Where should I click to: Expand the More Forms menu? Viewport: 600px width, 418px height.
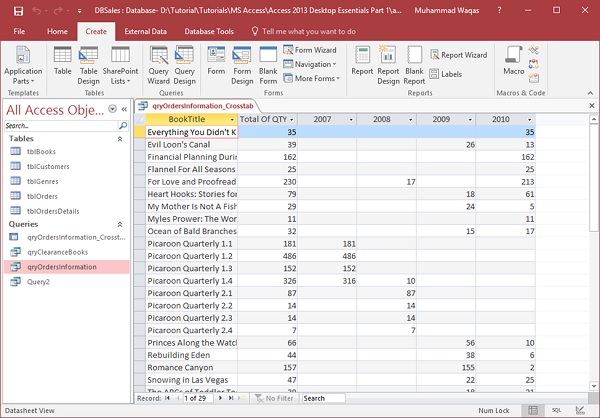[x=316, y=78]
